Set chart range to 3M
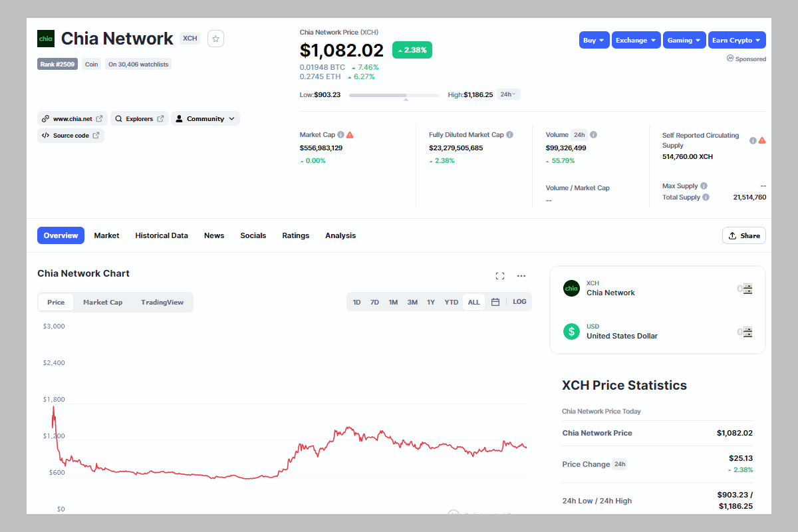This screenshot has height=532, width=798. (x=412, y=302)
